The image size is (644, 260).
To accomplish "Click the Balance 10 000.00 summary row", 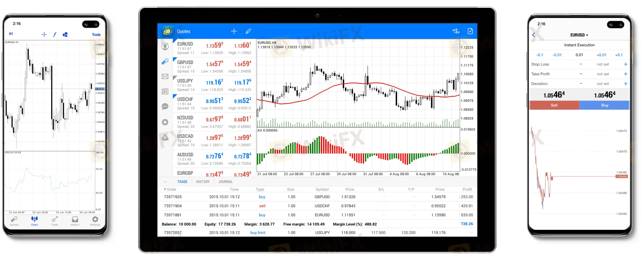I will (x=317, y=224).
